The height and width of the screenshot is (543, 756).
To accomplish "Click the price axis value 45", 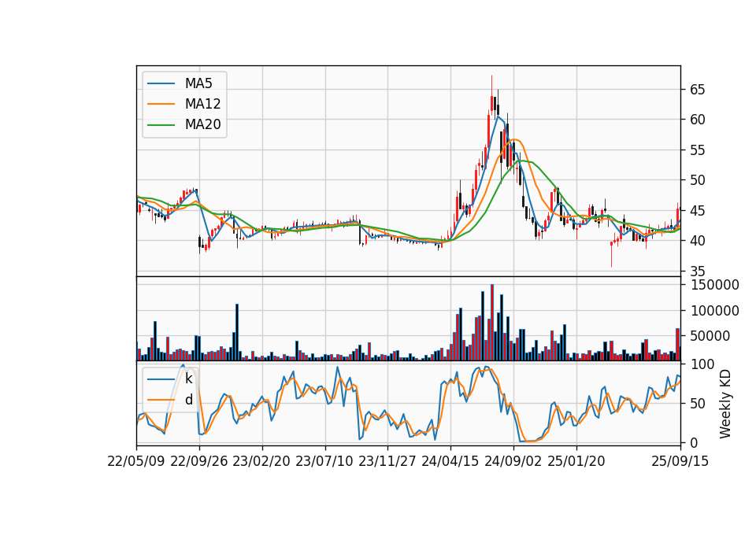I will coord(697,211).
